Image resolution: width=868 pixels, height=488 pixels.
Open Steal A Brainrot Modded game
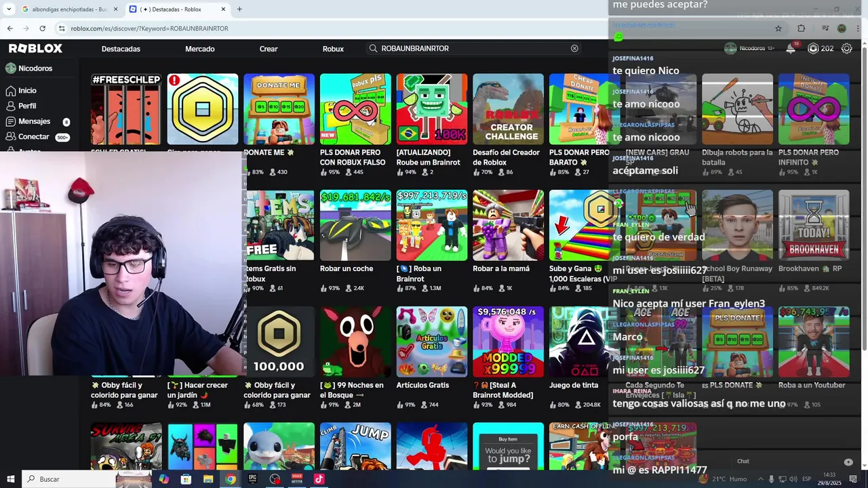508,342
